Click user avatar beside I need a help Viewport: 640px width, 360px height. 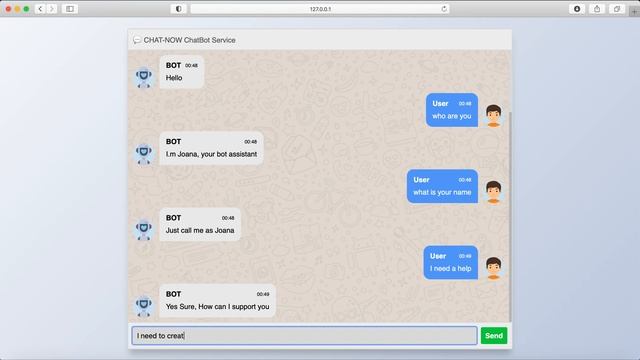[x=493, y=268]
